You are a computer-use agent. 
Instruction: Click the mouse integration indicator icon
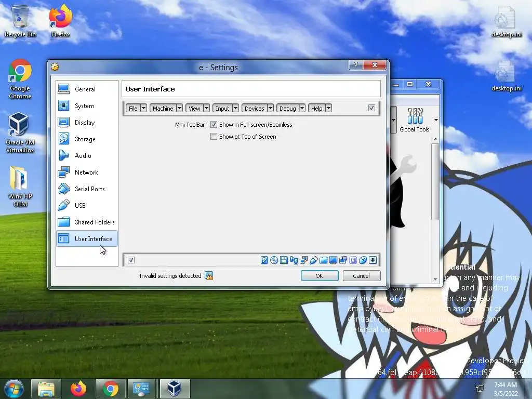tap(363, 260)
